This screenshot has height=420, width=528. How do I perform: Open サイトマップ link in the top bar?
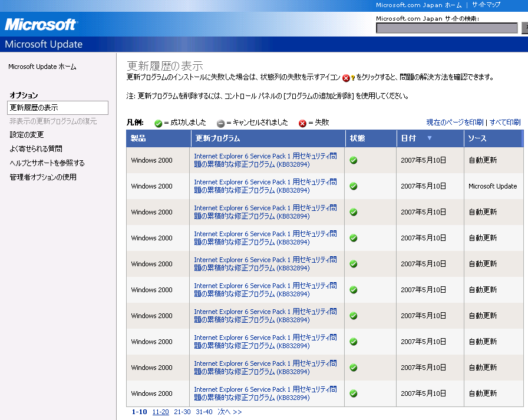(x=486, y=5)
